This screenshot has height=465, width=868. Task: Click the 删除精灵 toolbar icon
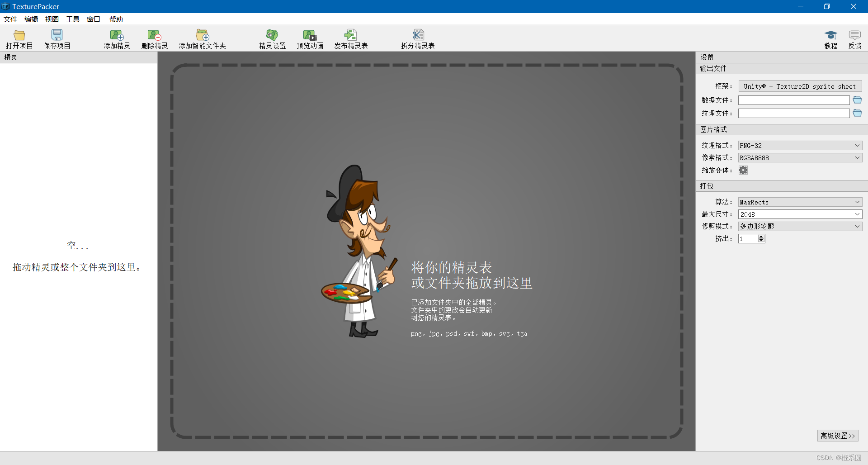coord(155,35)
